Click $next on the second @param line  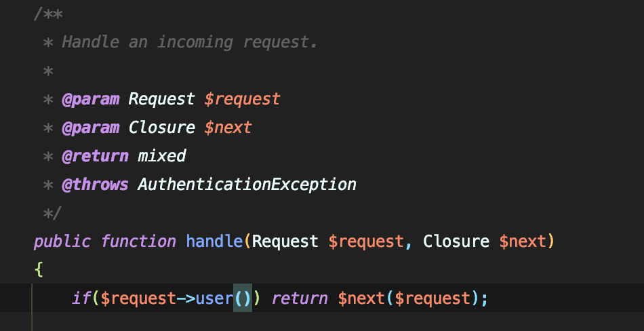228,128
